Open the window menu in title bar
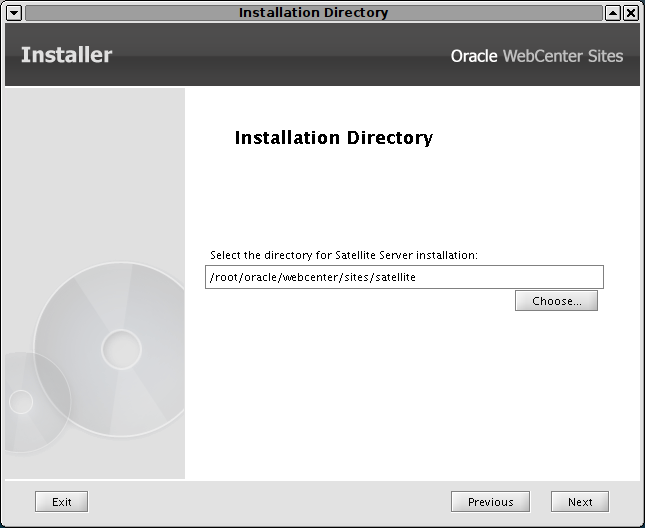 pos(14,13)
